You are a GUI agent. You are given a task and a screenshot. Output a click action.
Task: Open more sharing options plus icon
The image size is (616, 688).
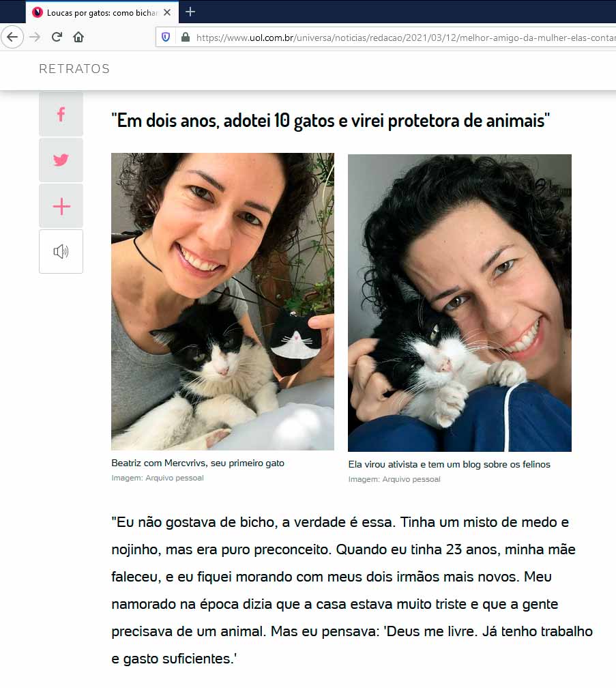tap(61, 206)
